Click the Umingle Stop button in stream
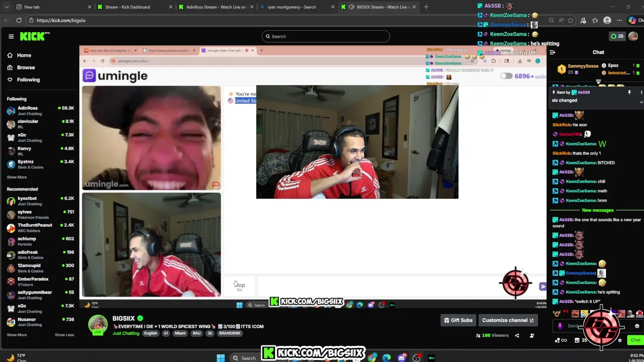This screenshot has height=362, width=644. click(239, 285)
